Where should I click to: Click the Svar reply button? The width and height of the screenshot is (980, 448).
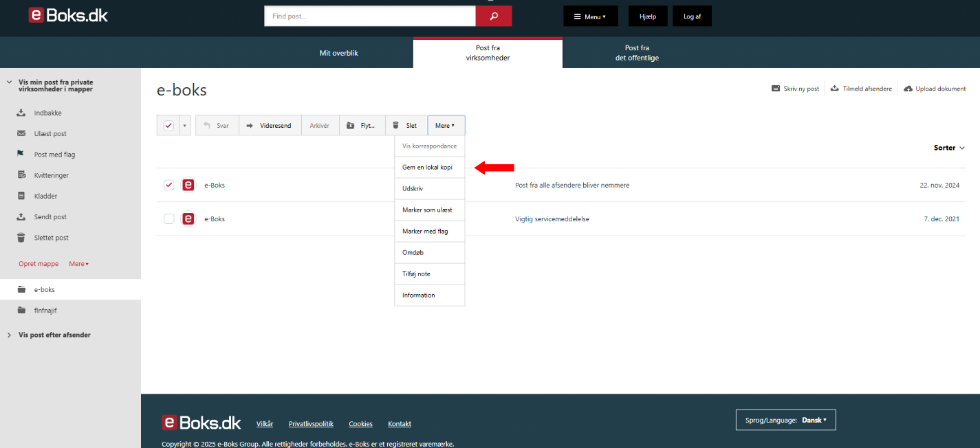tap(217, 125)
